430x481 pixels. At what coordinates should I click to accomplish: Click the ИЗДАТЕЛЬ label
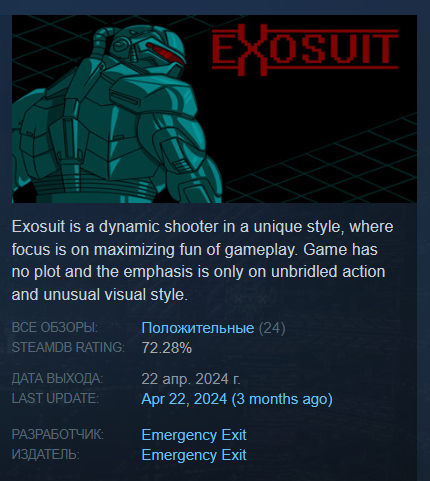(x=46, y=454)
